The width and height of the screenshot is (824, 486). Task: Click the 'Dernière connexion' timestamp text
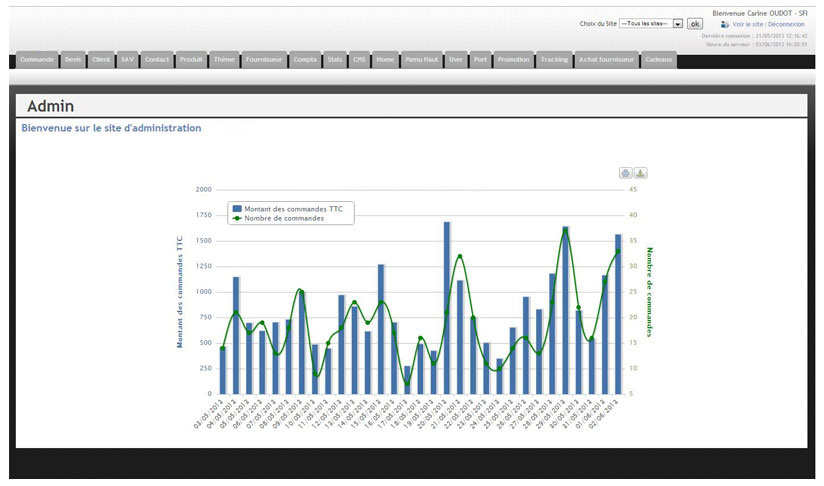click(x=755, y=36)
